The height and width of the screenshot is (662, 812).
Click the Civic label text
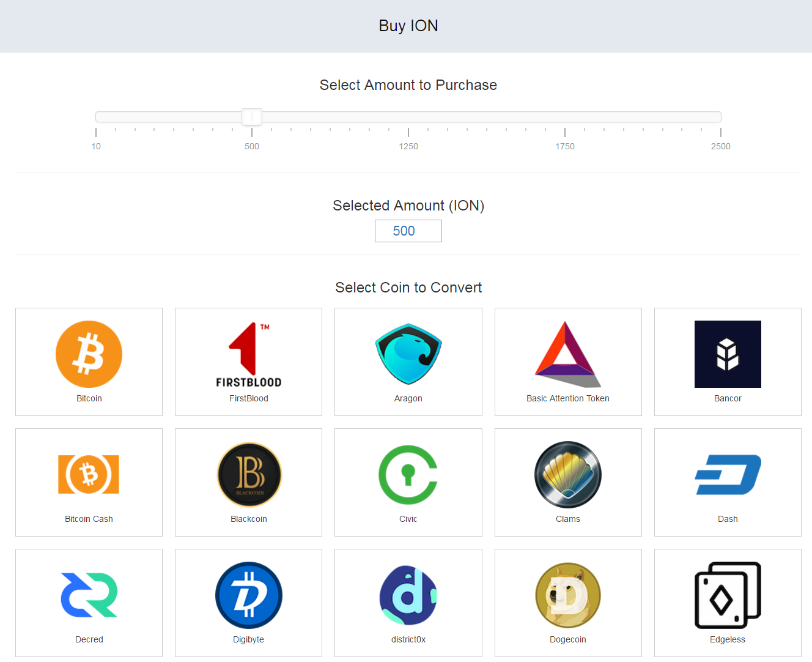pyautogui.click(x=408, y=519)
